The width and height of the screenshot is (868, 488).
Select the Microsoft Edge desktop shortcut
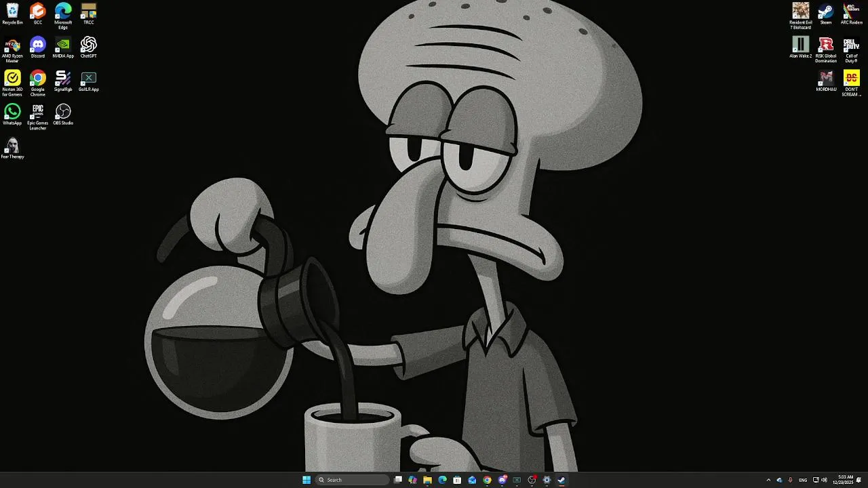coord(63,16)
